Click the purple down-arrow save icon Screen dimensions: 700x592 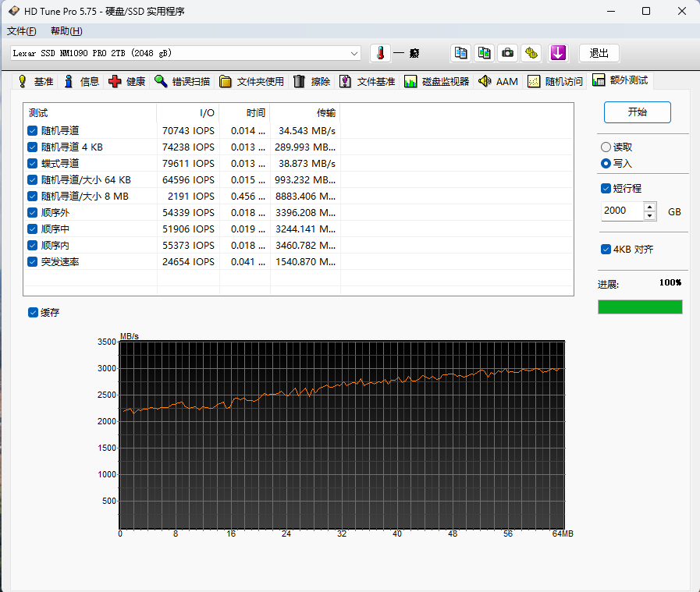click(557, 53)
